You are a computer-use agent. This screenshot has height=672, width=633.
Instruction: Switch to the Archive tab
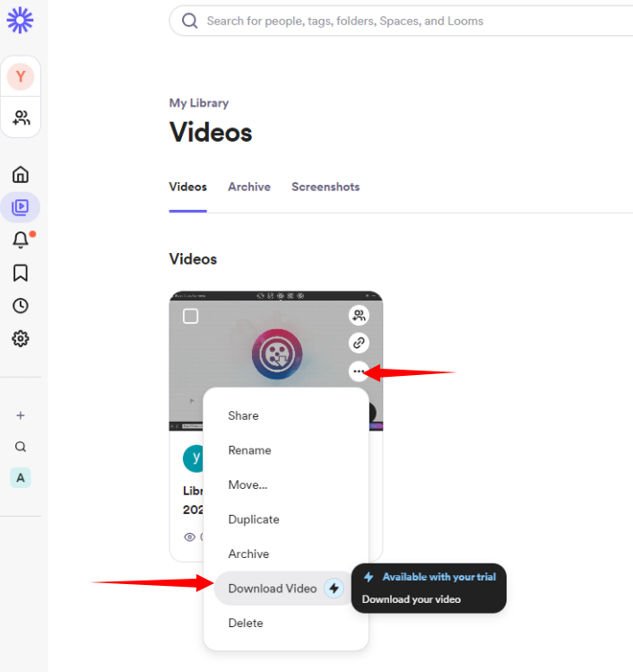coord(249,187)
